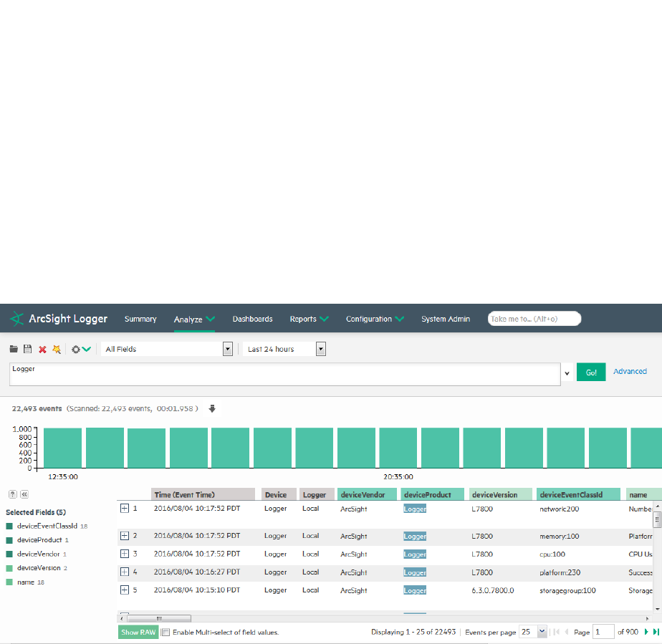The height and width of the screenshot is (644, 662).
Task: Open the Summary page
Action: point(140,319)
